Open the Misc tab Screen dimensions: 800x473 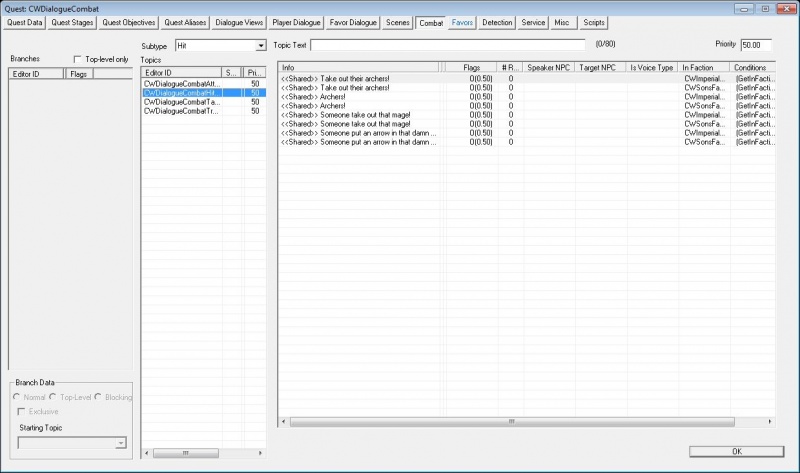(562, 22)
